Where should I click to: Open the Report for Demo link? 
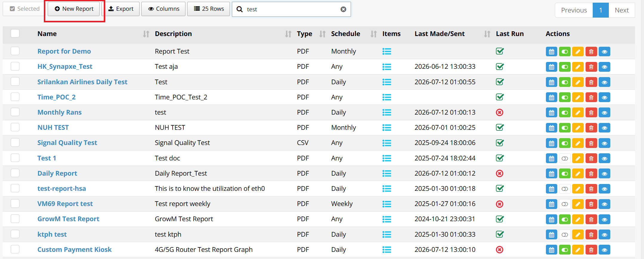(x=64, y=51)
